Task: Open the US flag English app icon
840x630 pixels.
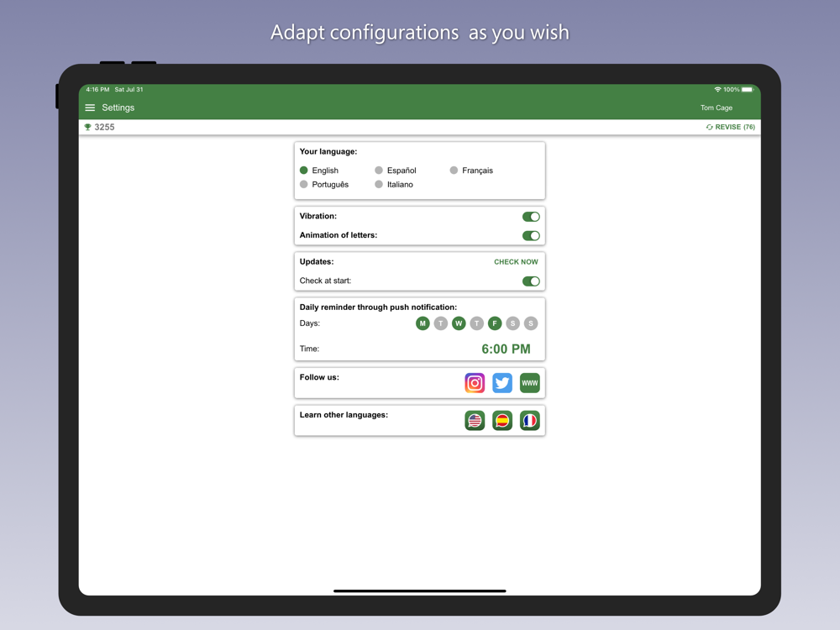Action: [x=475, y=421]
